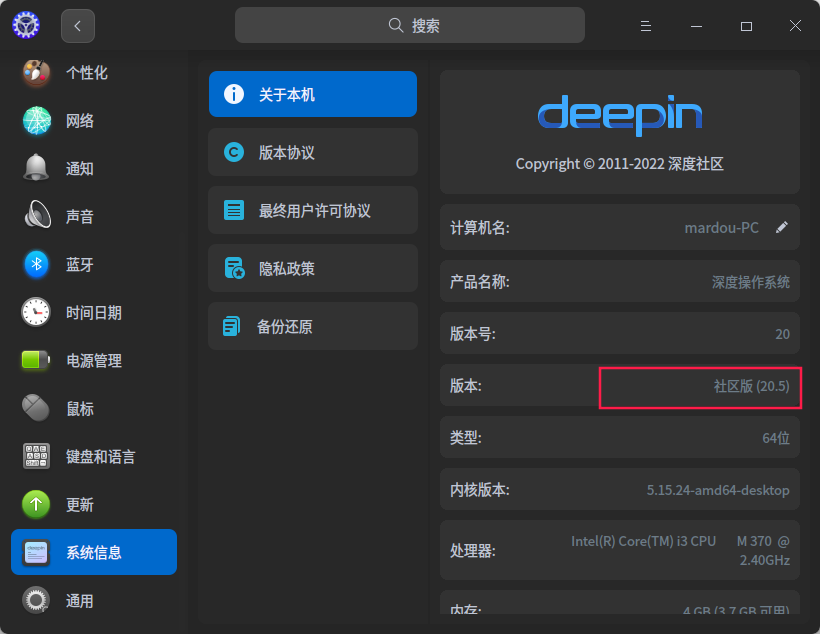Click the 64位 type value
The image size is (820, 634).
pyautogui.click(x=776, y=438)
